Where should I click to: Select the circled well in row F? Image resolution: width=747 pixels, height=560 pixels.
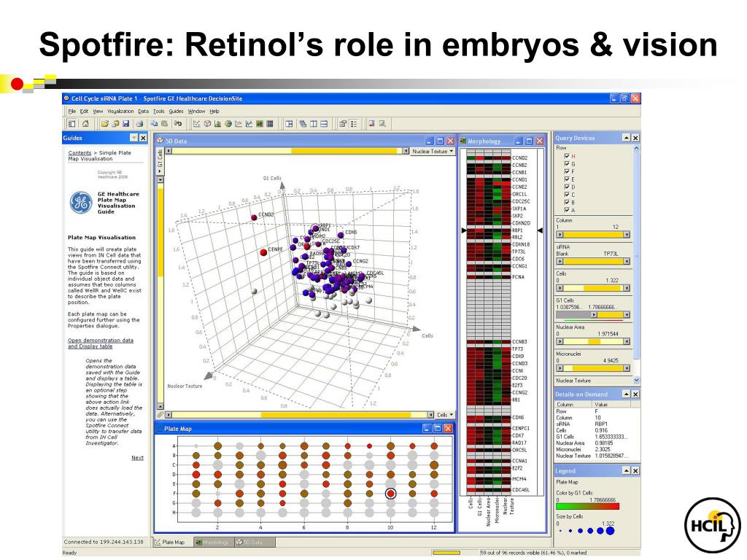click(391, 494)
